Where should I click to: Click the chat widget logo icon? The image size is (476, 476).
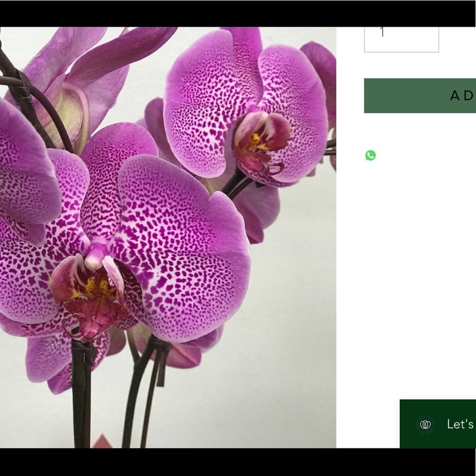[425, 425]
